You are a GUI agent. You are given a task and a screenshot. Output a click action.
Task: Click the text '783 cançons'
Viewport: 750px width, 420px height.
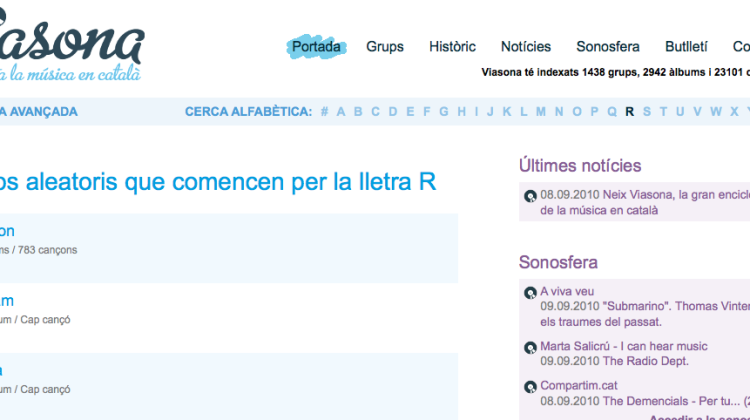(x=47, y=250)
